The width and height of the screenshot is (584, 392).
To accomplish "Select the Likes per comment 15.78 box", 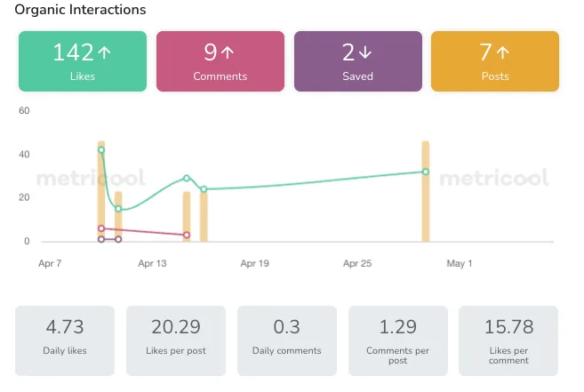I will tap(508, 340).
